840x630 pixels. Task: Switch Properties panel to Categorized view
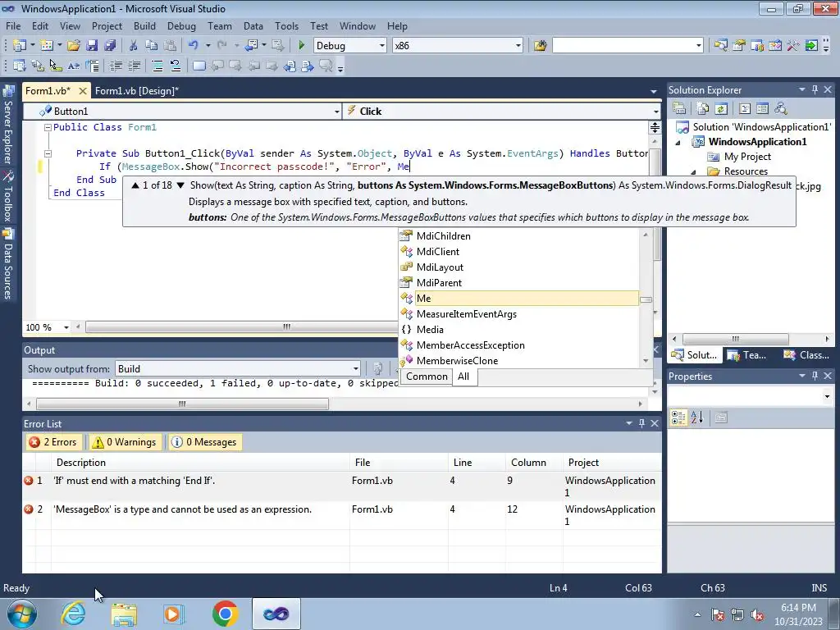pyautogui.click(x=678, y=418)
